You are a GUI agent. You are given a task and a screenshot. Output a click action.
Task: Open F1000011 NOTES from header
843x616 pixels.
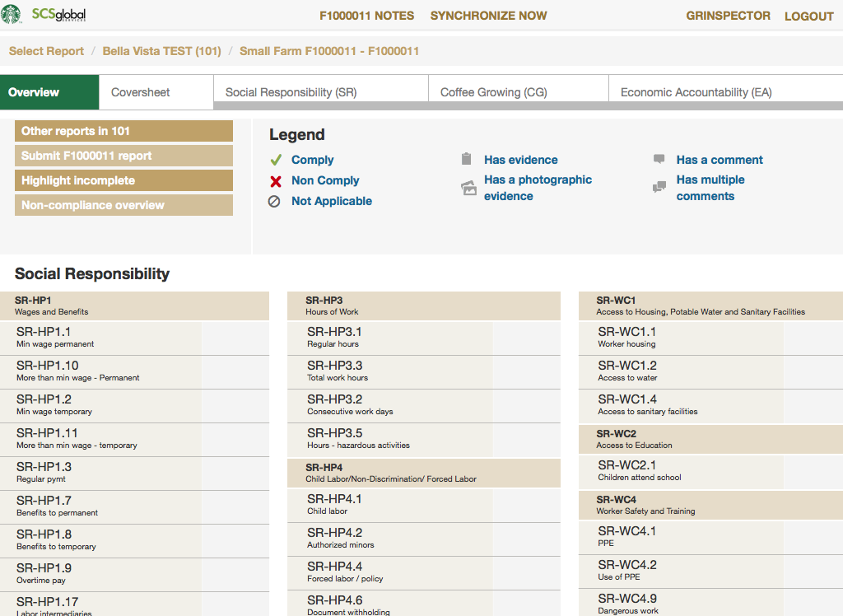[x=366, y=16]
